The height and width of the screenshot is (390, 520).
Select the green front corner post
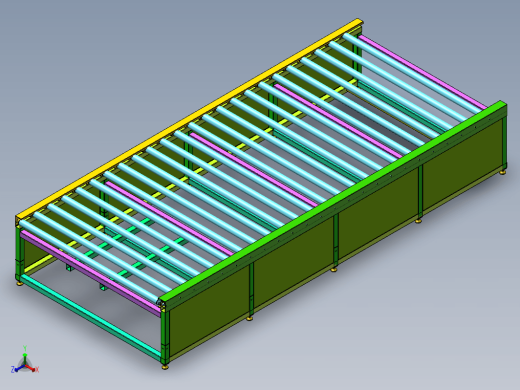coord(165,336)
